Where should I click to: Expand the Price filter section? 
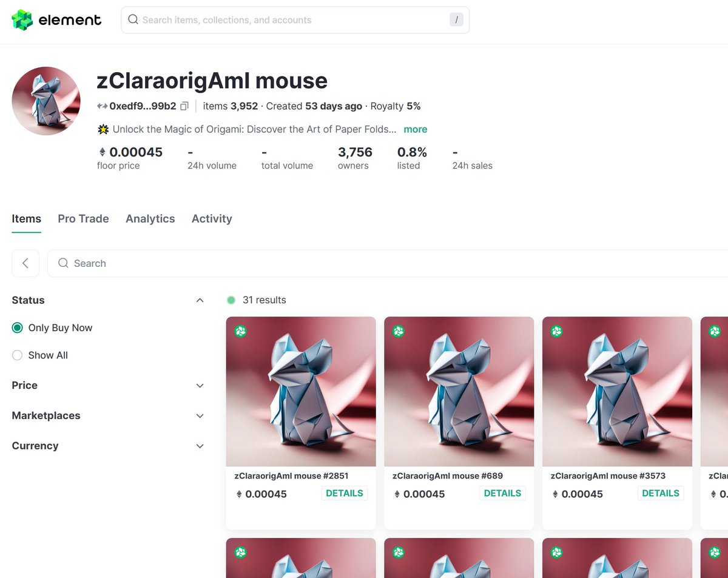point(200,386)
